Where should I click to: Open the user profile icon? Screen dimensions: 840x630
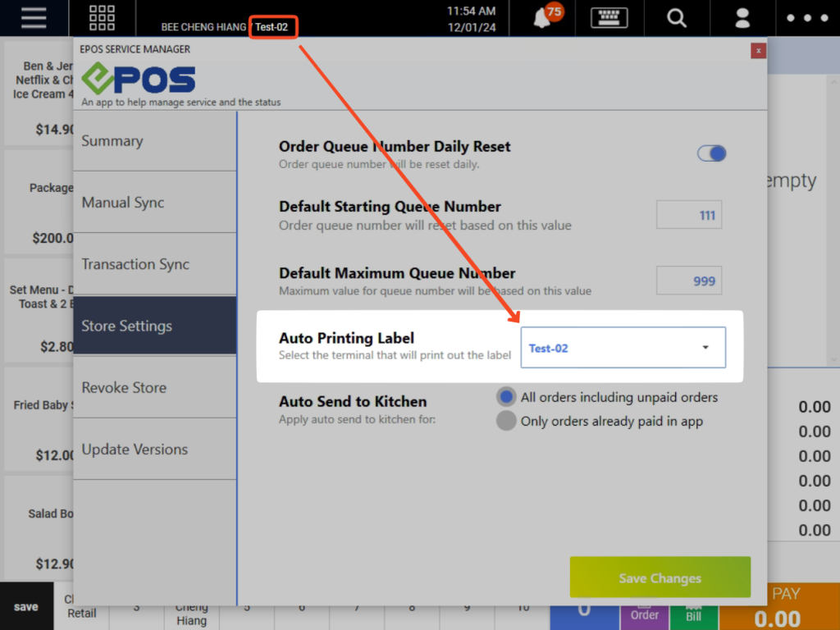pyautogui.click(x=742, y=18)
